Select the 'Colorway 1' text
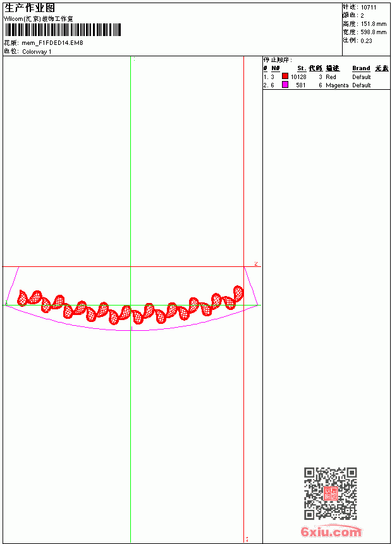 pyautogui.click(x=37, y=52)
